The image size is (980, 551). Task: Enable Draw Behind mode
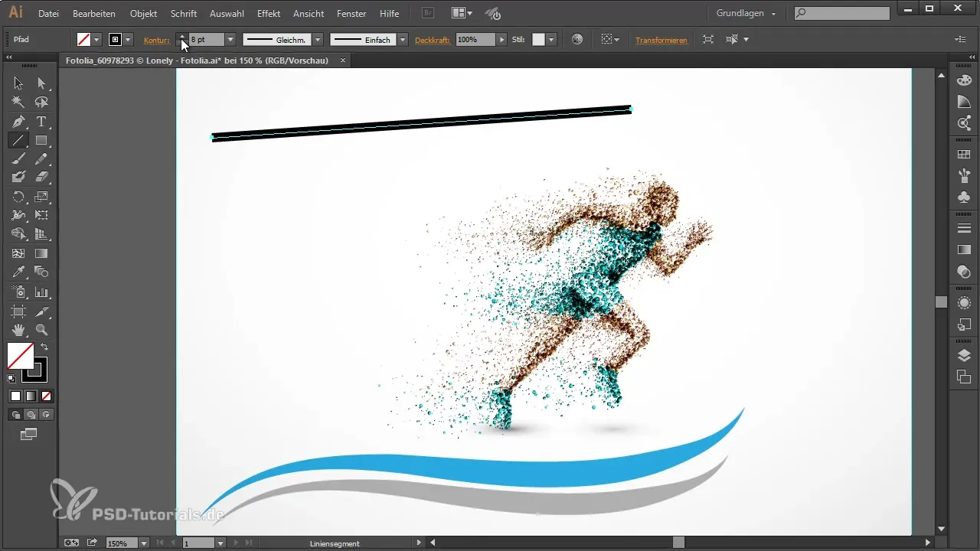click(31, 415)
